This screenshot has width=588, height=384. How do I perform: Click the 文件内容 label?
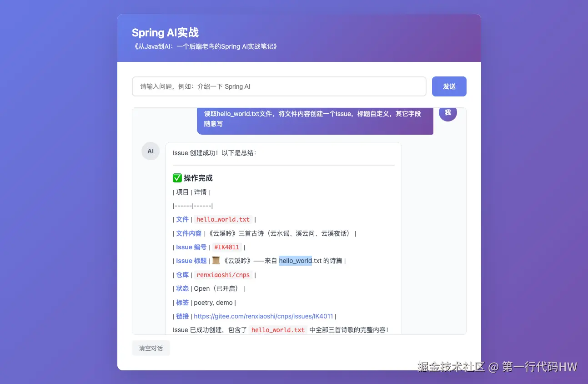pos(189,233)
